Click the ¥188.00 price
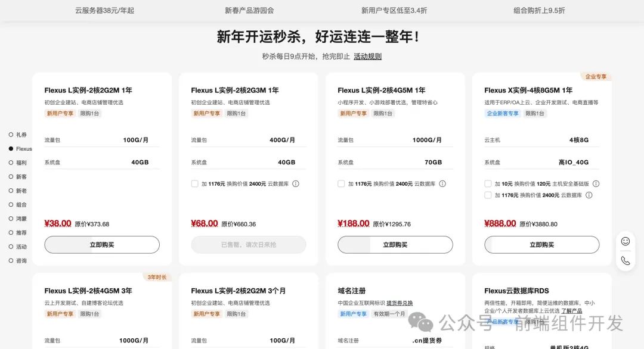Image resolution: width=644 pixels, height=349 pixels. click(x=354, y=223)
